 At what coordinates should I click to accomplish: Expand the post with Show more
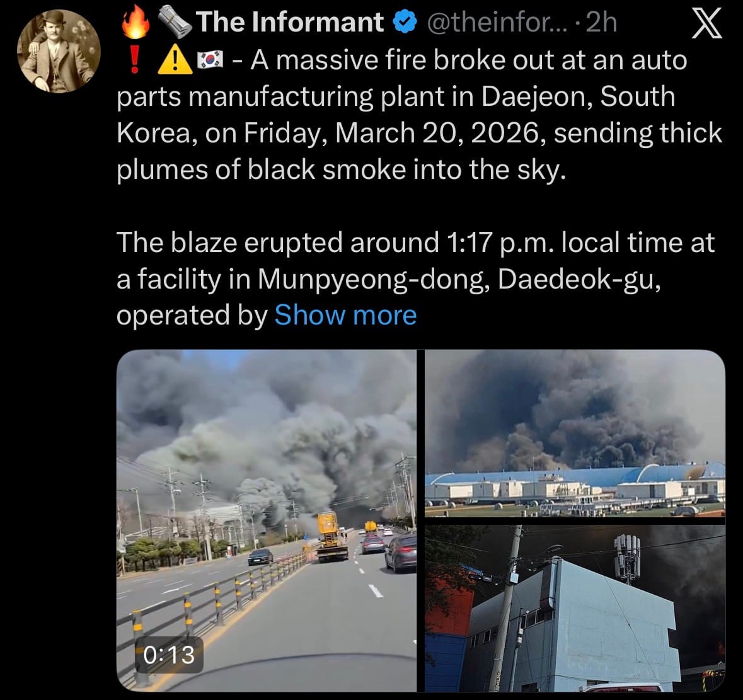[345, 315]
